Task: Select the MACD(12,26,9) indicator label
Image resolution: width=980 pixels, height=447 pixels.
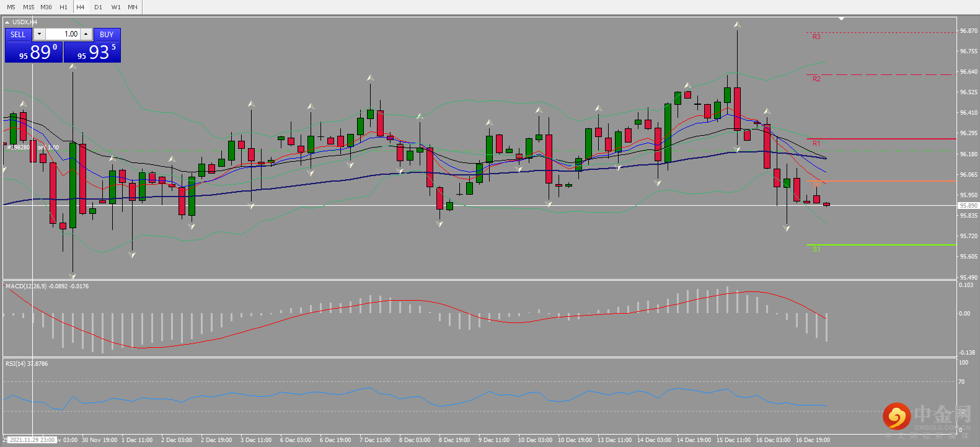Action: 25,286
